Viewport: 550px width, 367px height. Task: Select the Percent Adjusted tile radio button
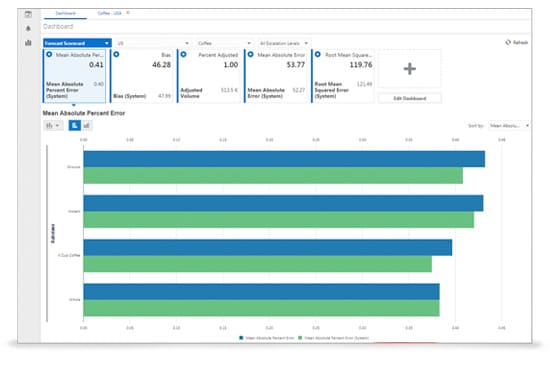(x=183, y=55)
